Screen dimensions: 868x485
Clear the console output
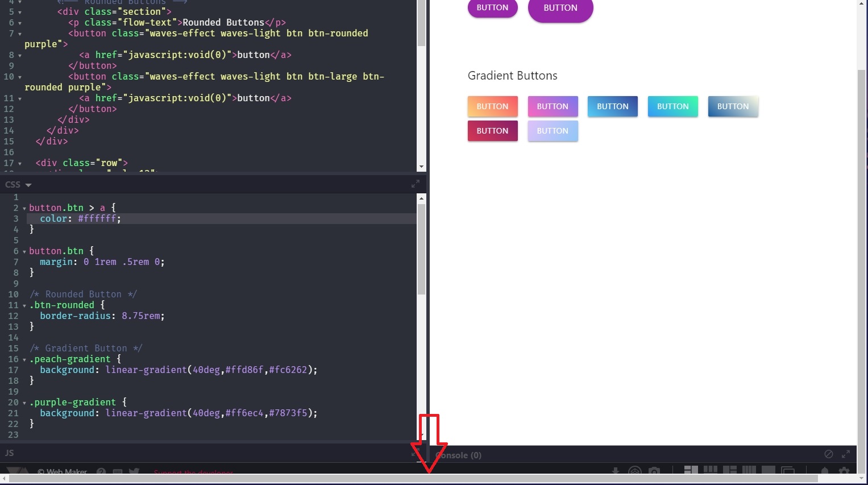click(x=829, y=454)
